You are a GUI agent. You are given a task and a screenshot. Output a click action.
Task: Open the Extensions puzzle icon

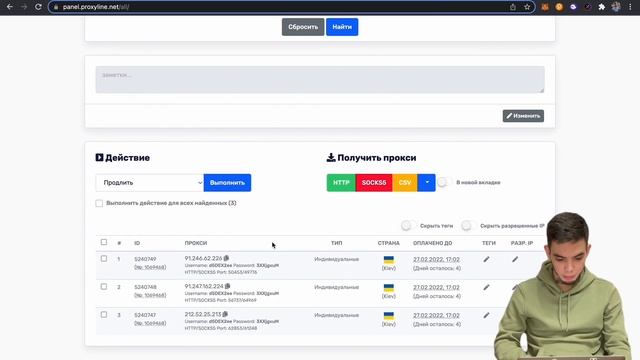602,7
